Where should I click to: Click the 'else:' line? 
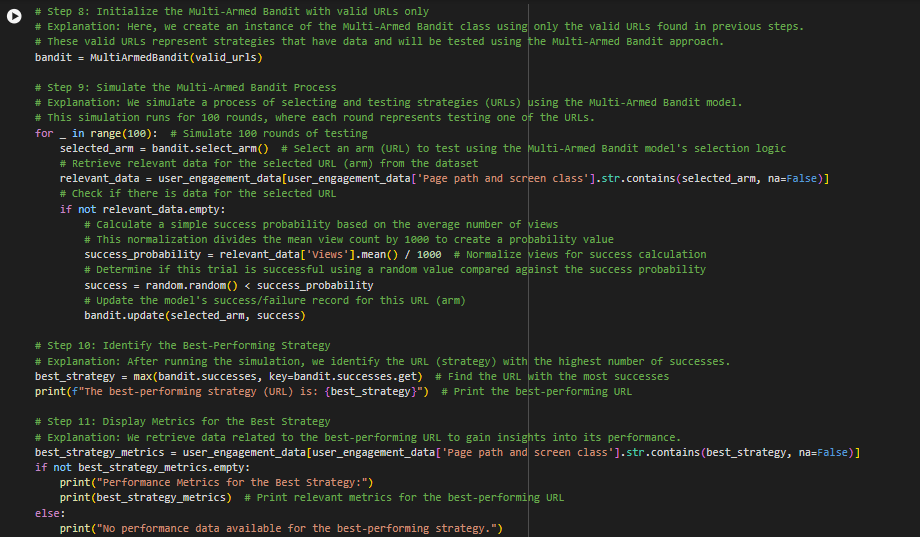click(x=50, y=514)
